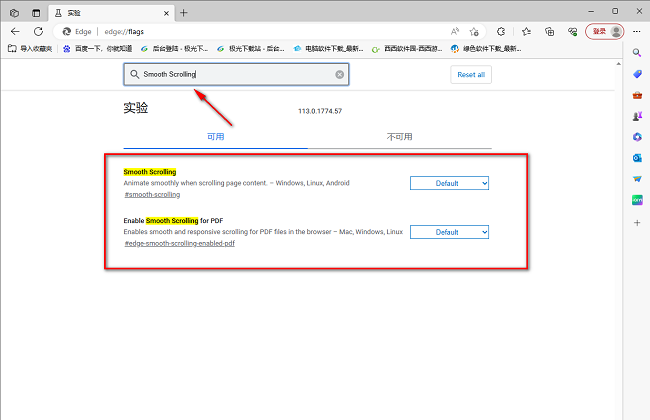
Task: Open the green sidebar app icon
Action: pos(637,200)
